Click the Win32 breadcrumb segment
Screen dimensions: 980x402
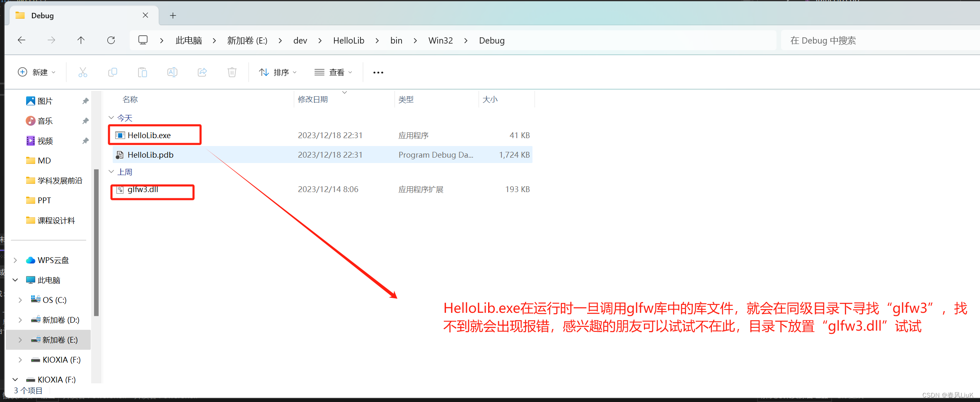(440, 41)
